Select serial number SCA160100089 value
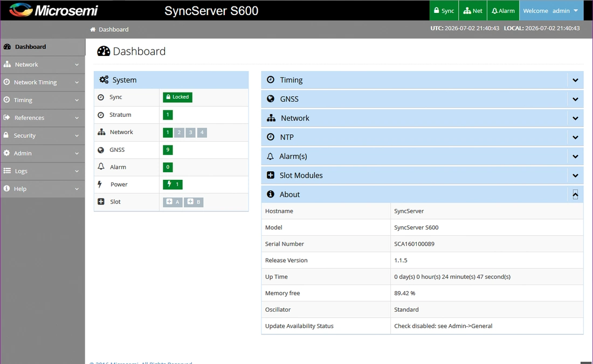Viewport: 593px width, 364px height. [414, 244]
